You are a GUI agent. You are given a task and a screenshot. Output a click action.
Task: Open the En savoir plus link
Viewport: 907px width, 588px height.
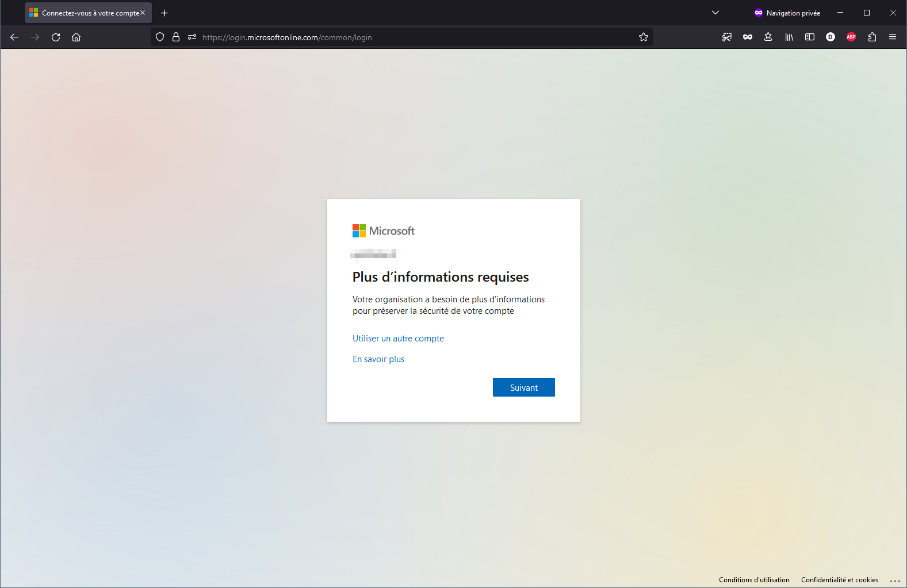pos(378,359)
